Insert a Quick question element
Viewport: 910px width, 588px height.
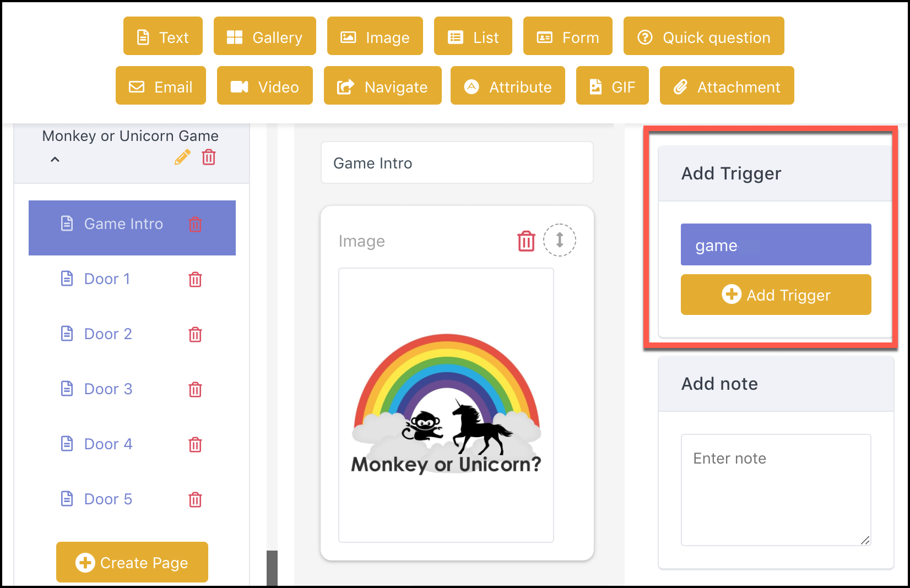(703, 36)
